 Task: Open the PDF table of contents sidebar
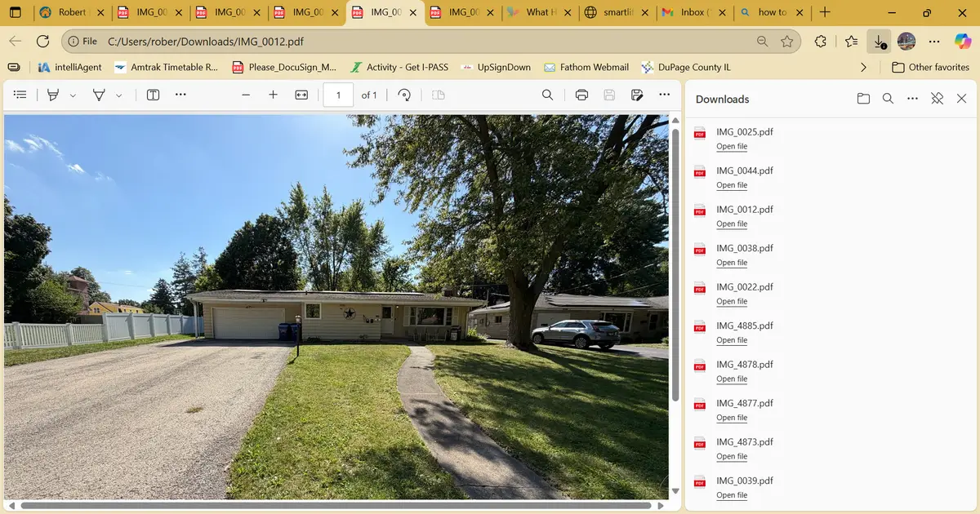[20, 95]
